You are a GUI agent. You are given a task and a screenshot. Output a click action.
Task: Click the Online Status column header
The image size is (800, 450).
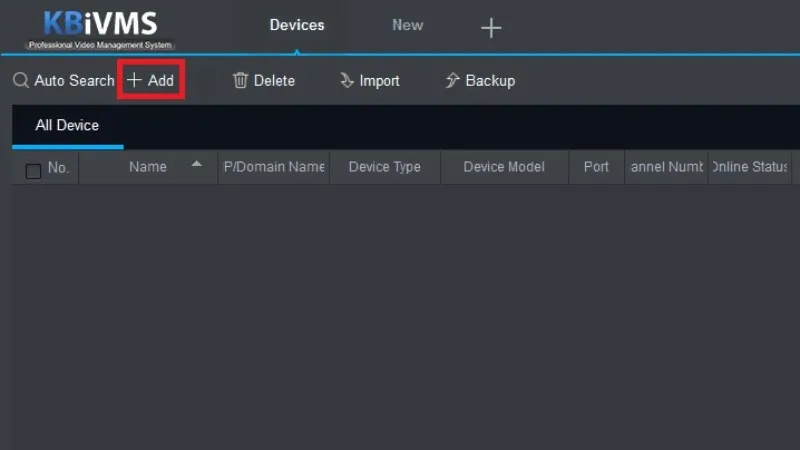point(748,167)
